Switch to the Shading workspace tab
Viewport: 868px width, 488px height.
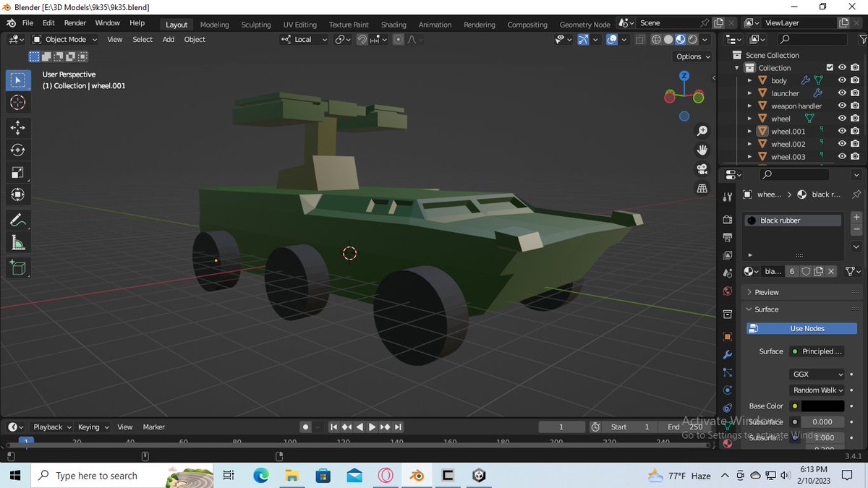(x=393, y=24)
